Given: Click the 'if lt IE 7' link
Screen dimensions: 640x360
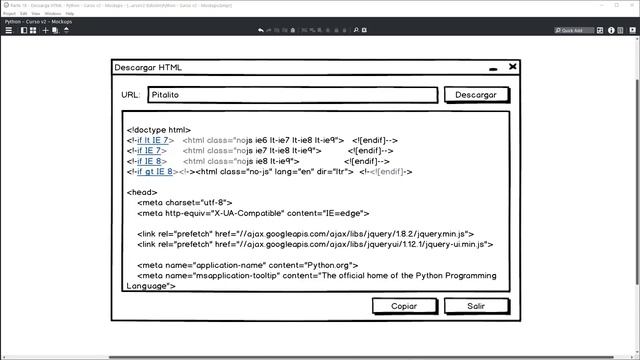Looking at the screenshot, I should 153,140.
